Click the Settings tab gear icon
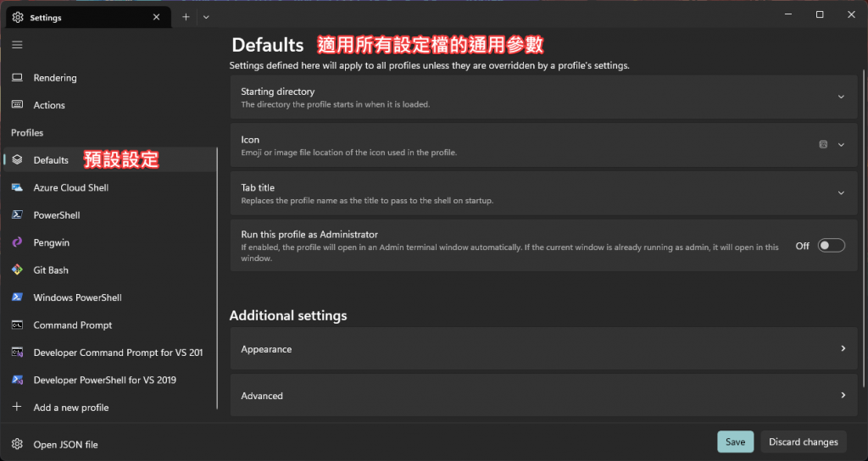868x461 pixels. [18, 17]
